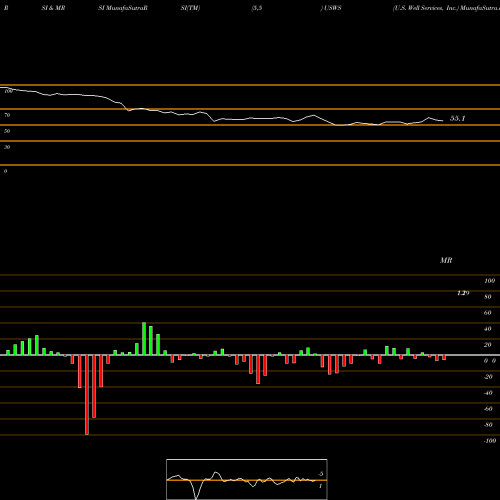Open the mini overview chart thumbnail at bottom
The height and width of the screenshot is (500, 500).
coord(247,479)
